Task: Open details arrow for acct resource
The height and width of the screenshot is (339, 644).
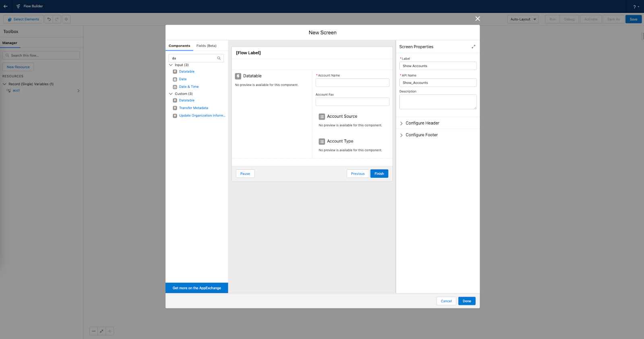Action: click(78, 91)
